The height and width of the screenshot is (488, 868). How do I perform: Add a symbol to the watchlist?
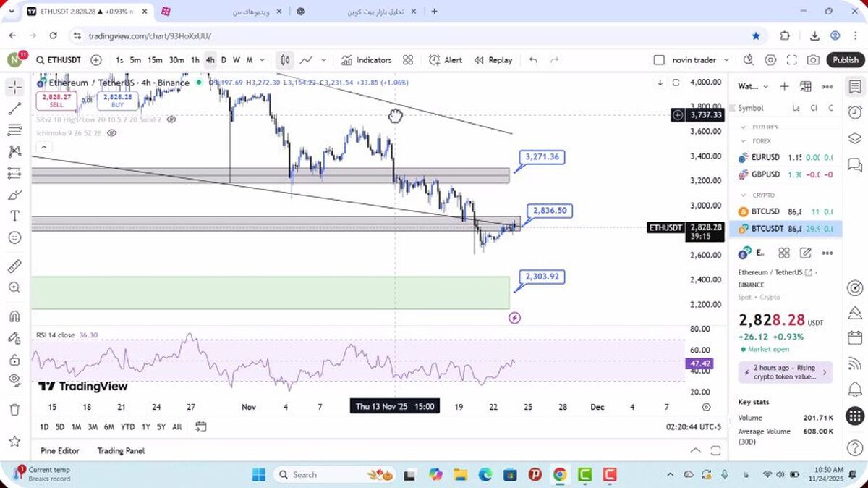point(785,86)
